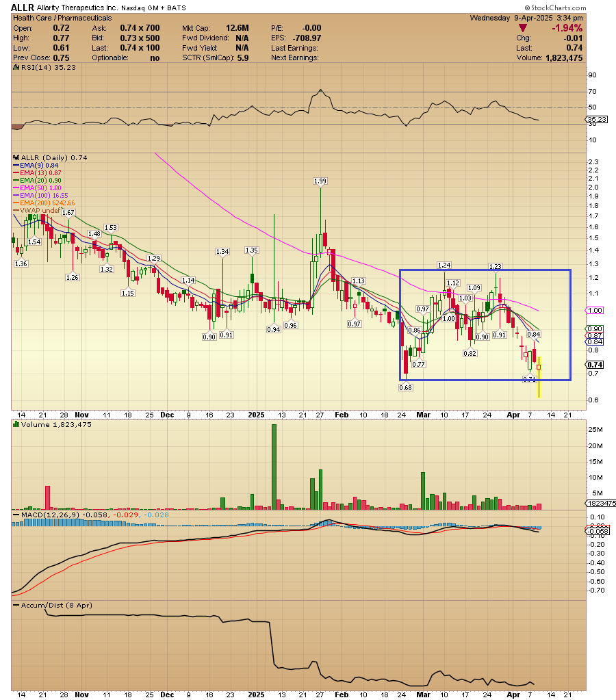Click the 1.34 price label
The width and height of the screenshot is (616, 700).
(x=222, y=252)
